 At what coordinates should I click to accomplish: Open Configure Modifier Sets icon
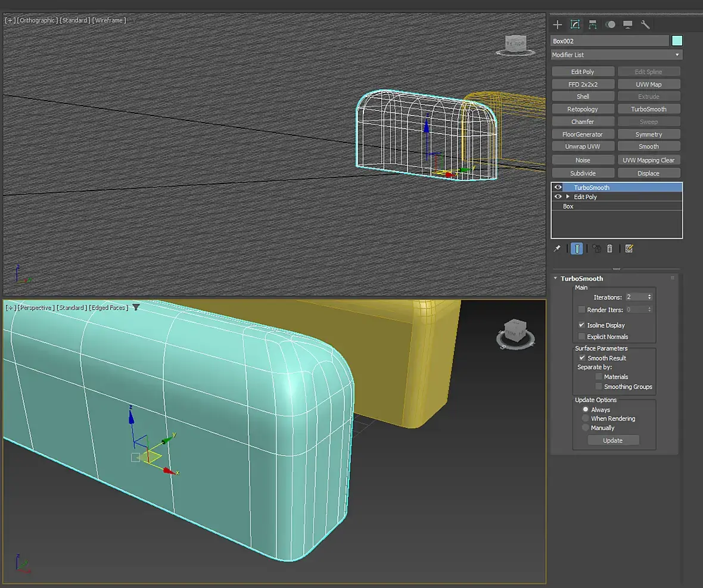(x=629, y=248)
